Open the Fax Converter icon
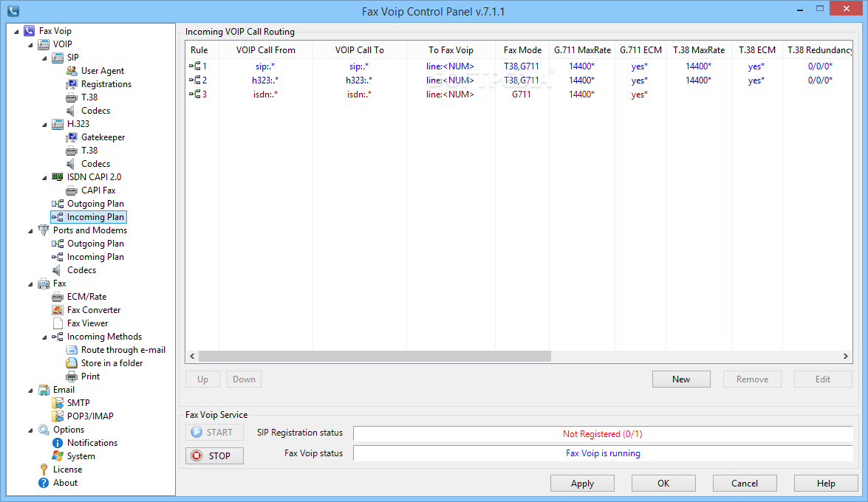 [x=57, y=310]
